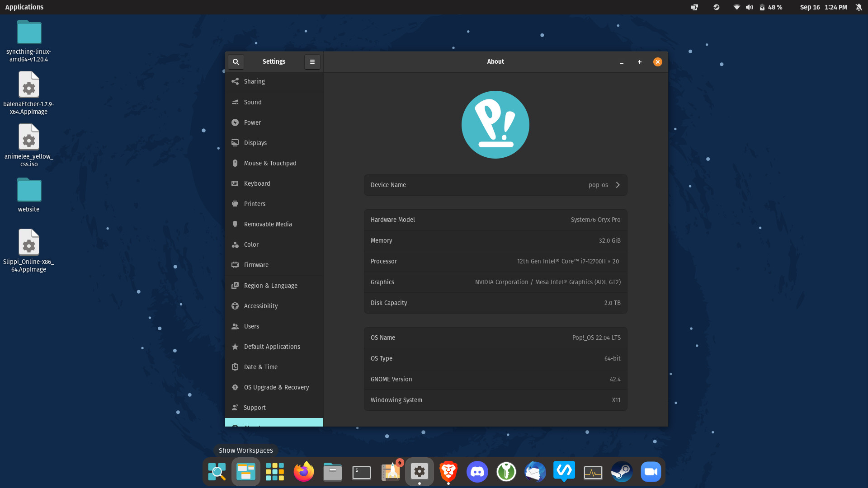
Task: Select the syncthing-linux-amd64 folder on desktop
Action: coord(29,41)
